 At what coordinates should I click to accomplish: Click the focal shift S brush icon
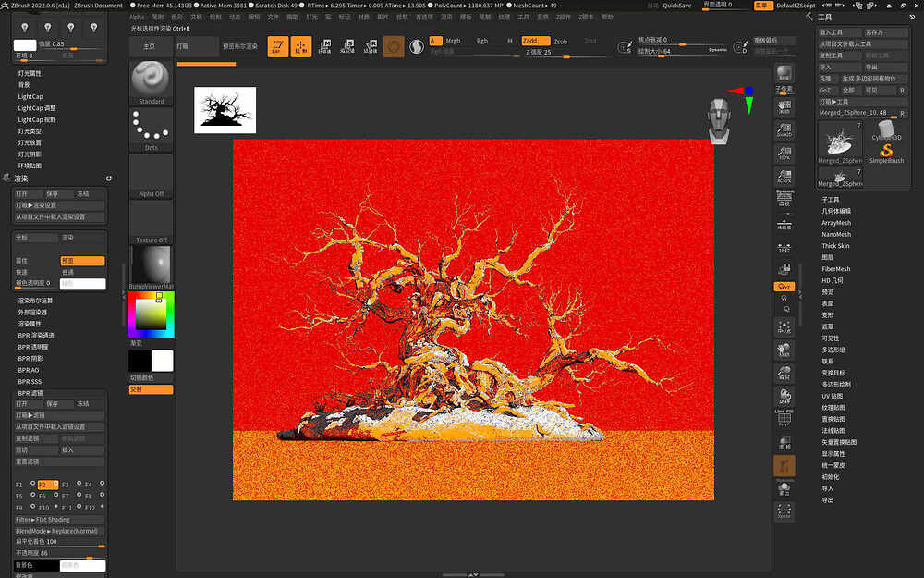(x=625, y=46)
